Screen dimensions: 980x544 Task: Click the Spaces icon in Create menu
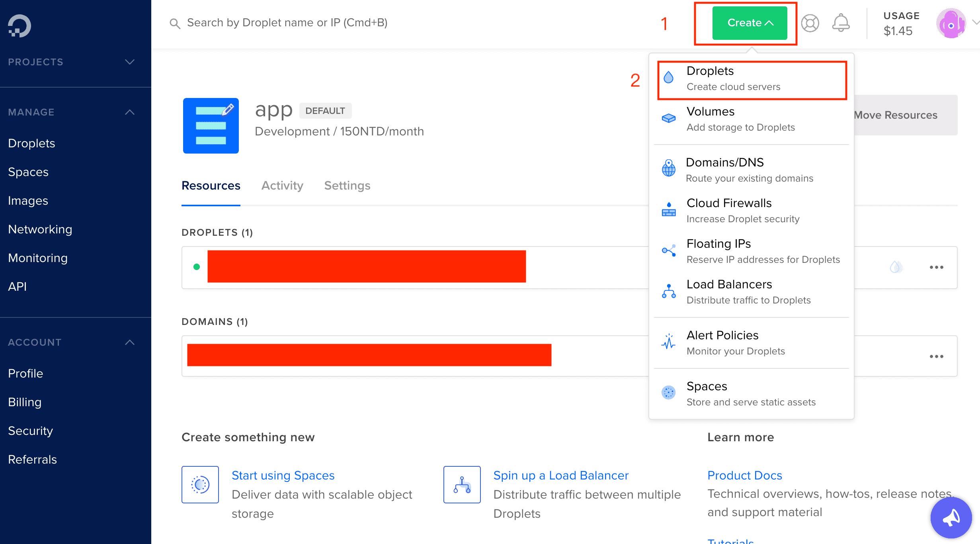669,392
